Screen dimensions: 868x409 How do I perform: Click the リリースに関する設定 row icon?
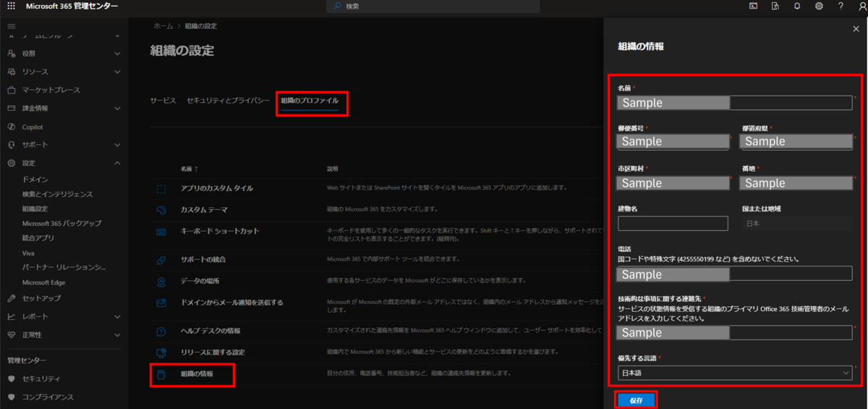pos(161,353)
